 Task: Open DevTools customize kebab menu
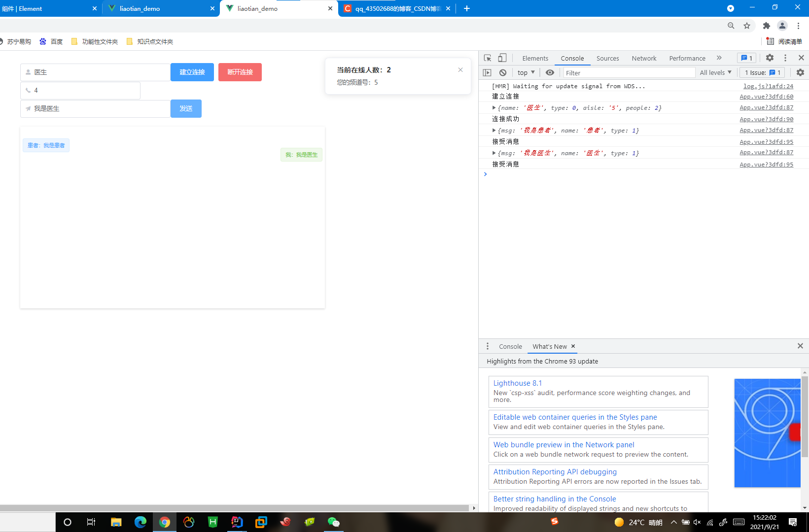(x=785, y=58)
